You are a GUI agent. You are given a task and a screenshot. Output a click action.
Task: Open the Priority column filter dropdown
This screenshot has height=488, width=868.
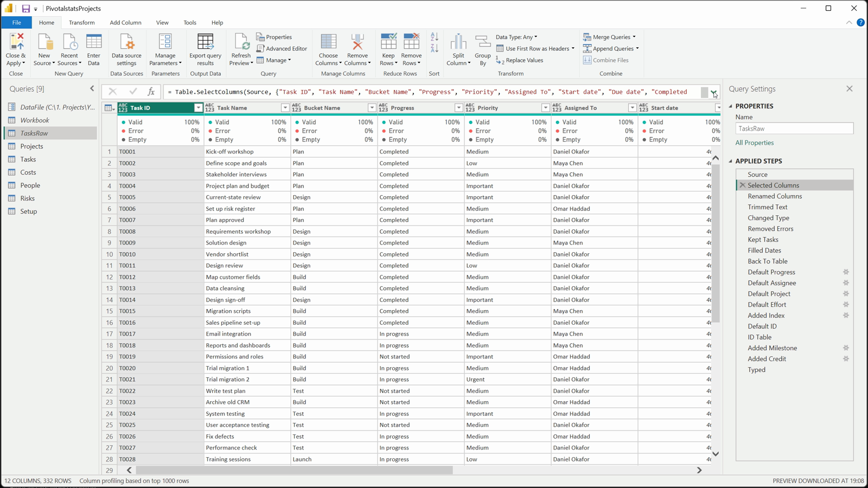pyautogui.click(x=545, y=108)
